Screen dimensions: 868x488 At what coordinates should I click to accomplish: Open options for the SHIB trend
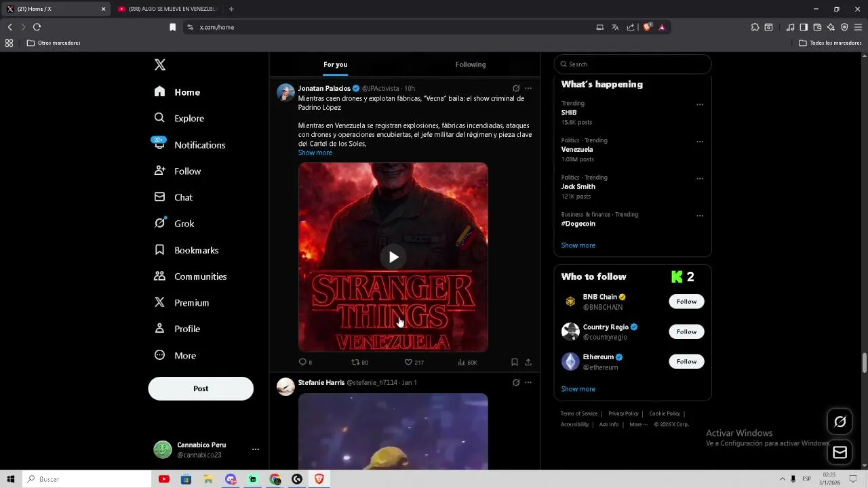click(x=700, y=104)
